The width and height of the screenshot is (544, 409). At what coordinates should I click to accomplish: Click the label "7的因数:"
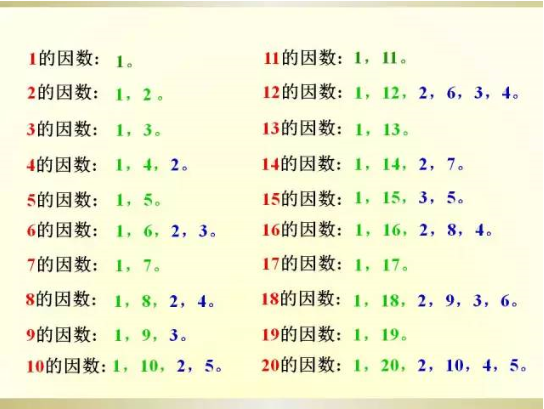pos(62,265)
